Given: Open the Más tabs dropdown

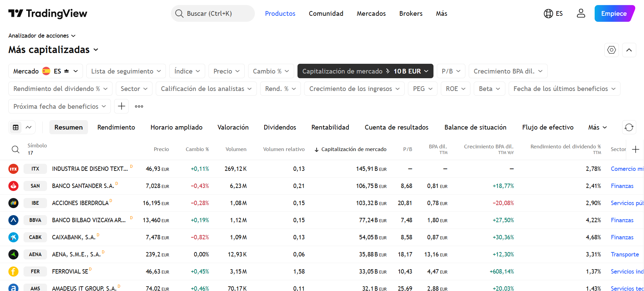Looking at the screenshot, I should click(x=597, y=127).
